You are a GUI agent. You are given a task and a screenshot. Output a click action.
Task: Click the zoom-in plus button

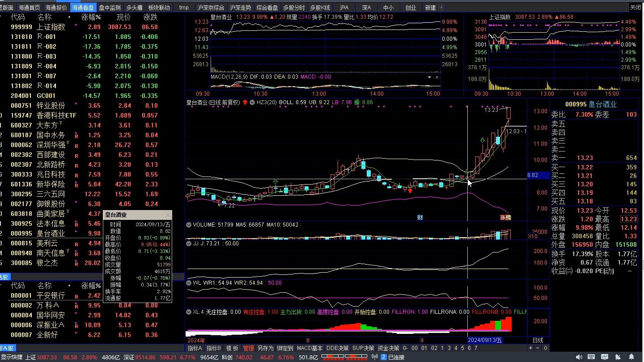click(x=531, y=348)
